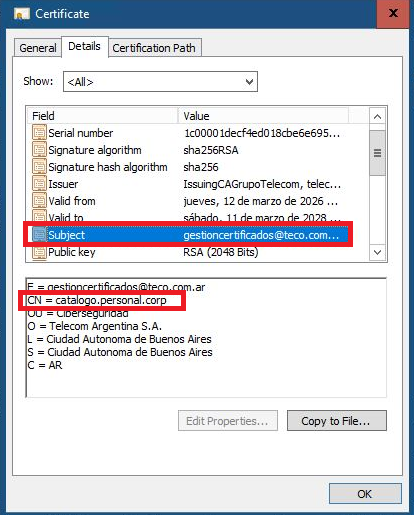414x515 pixels.
Task: Click the Edit Properties button
Action: pos(228,421)
